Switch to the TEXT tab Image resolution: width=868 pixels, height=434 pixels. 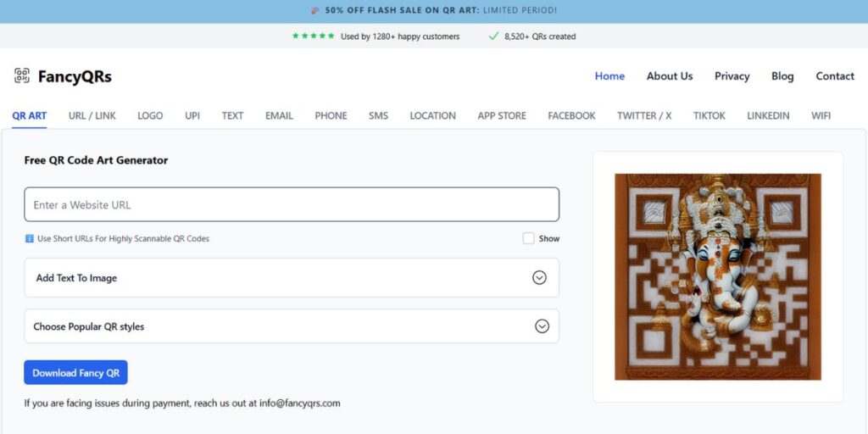click(x=232, y=115)
